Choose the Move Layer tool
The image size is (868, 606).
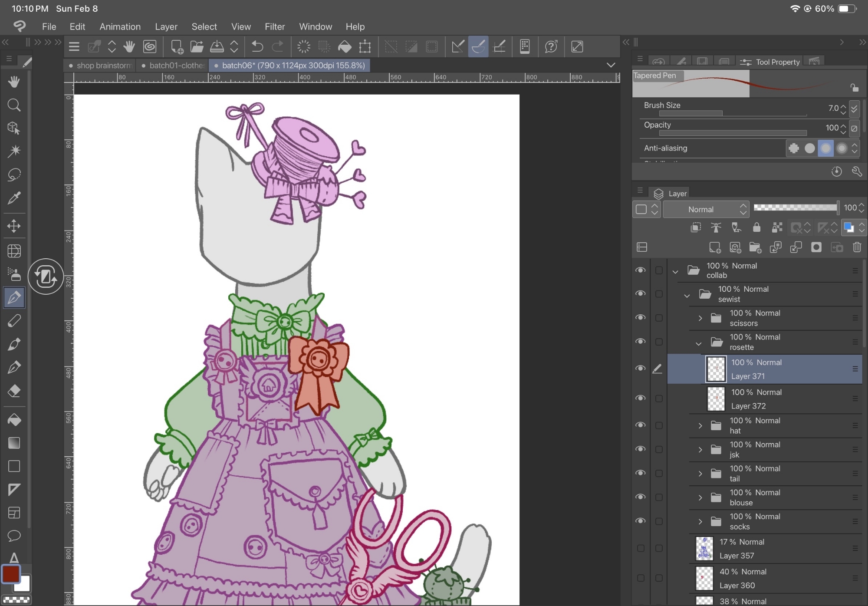14,226
